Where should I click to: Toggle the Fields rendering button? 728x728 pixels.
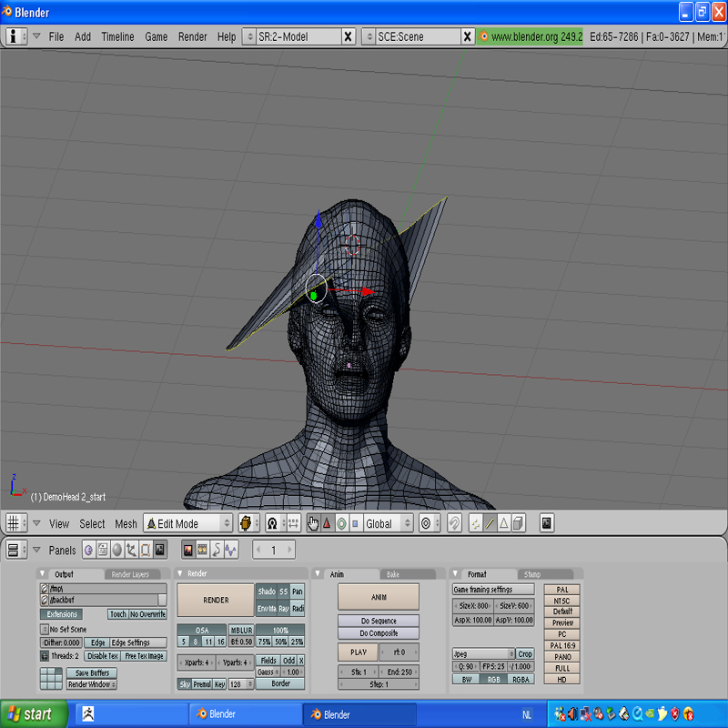point(268,661)
